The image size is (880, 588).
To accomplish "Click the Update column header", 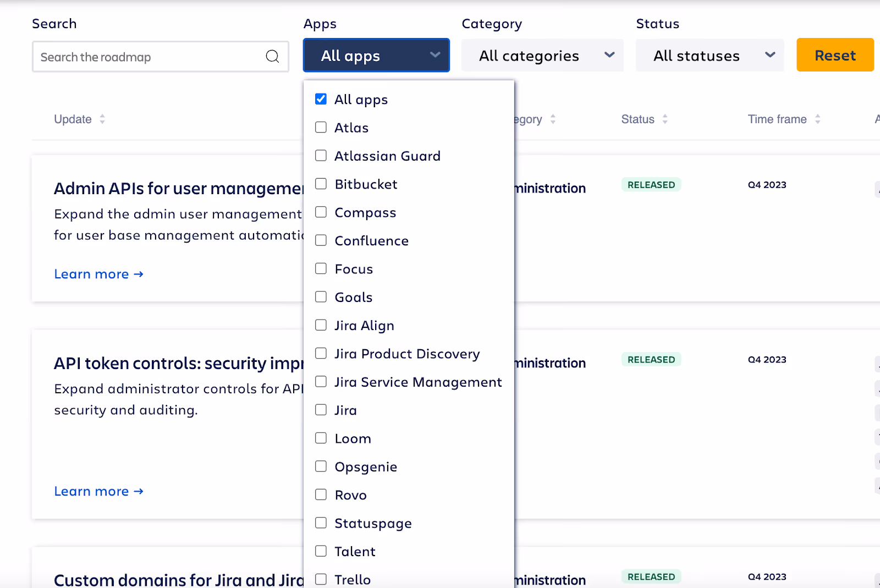I will pos(73,119).
